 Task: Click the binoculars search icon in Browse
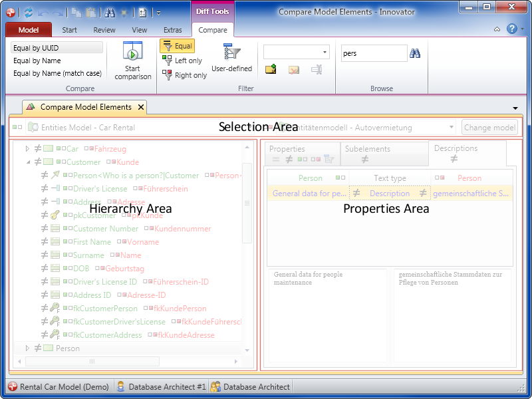415,53
